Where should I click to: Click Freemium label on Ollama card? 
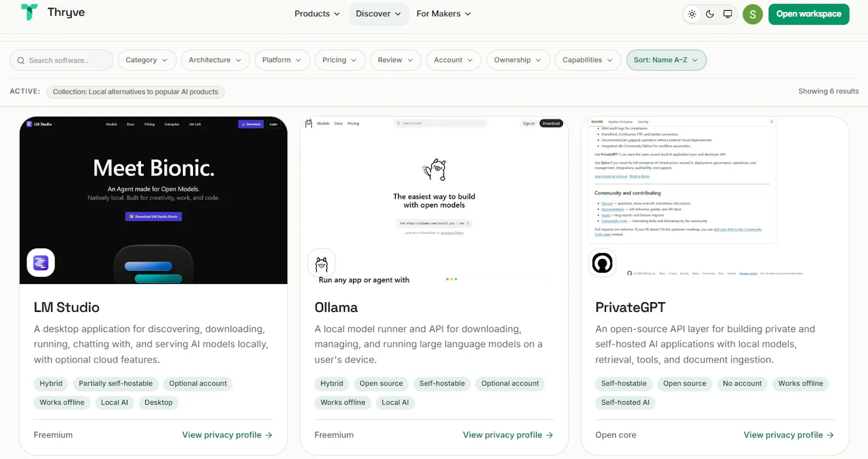(334, 435)
